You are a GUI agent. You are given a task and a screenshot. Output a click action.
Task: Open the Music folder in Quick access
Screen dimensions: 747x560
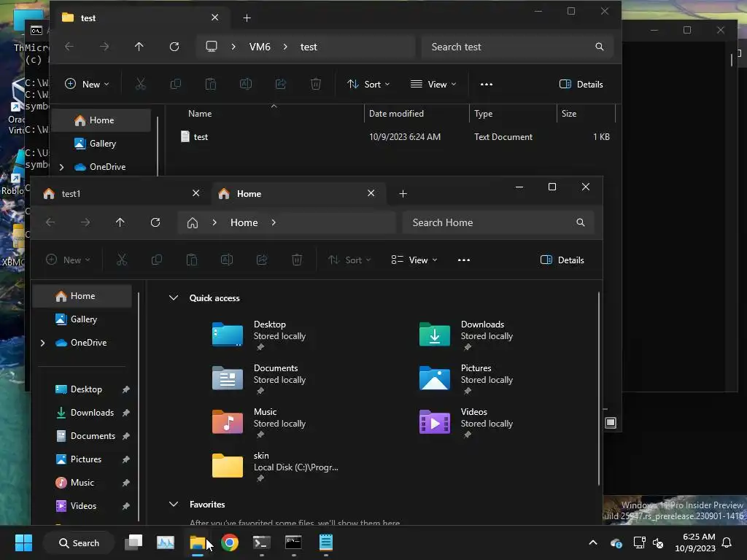pos(259,423)
